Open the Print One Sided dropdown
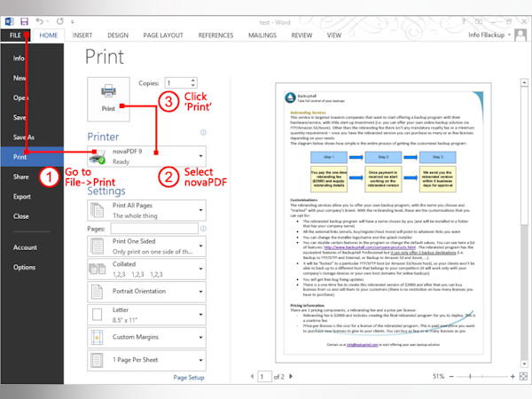This screenshot has height=399, width=532. pos(146,246)
